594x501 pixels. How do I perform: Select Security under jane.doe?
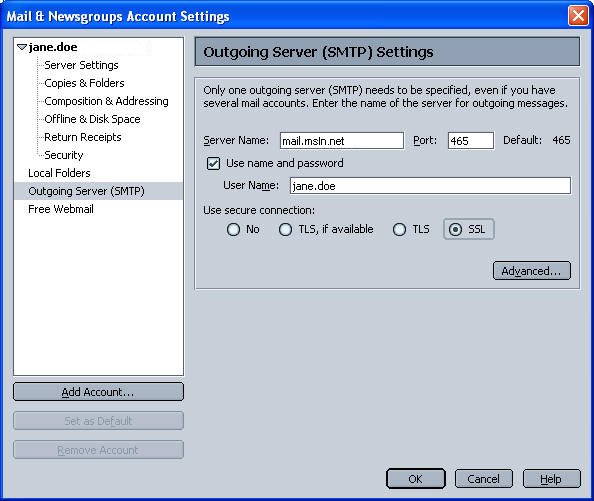pos(64,155)
